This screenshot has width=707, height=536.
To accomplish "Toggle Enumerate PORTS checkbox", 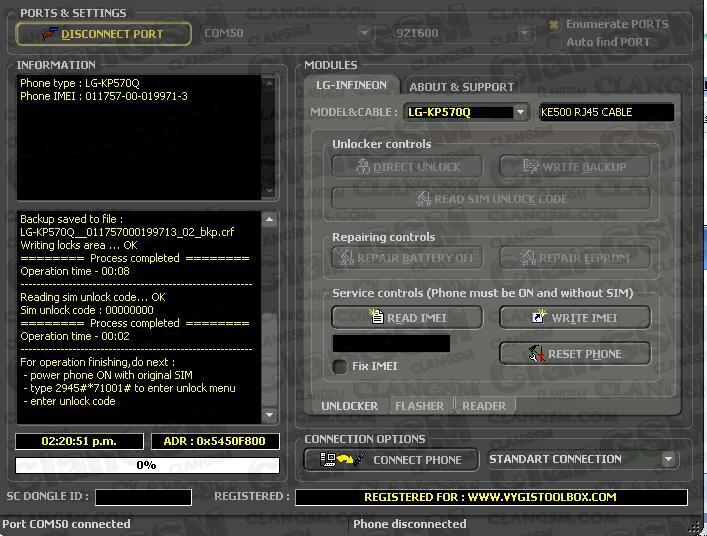I will tap(554, 24).
